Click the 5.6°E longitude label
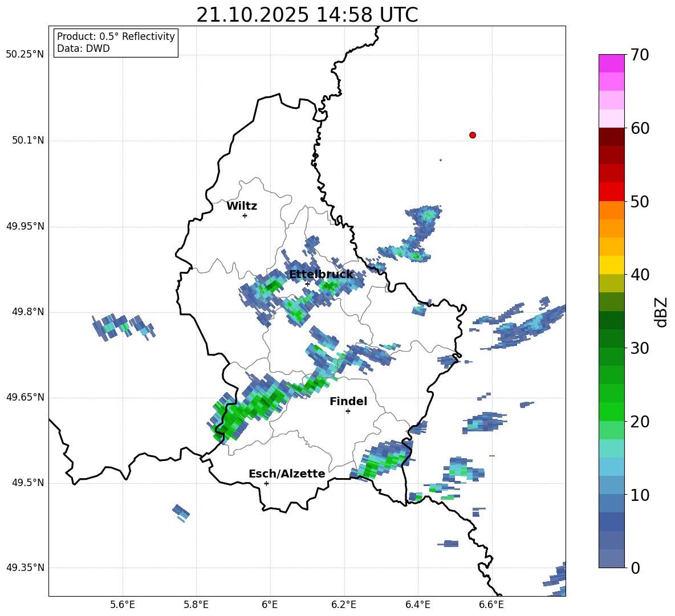The height and width of the screenshot is (616, 675). click(x=123, y=605)
